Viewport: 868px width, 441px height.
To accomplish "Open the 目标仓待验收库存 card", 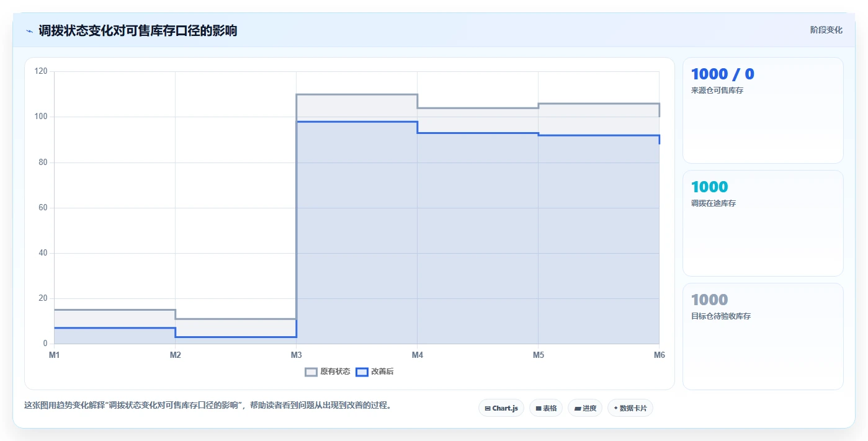I will click(x=763, y=336).
